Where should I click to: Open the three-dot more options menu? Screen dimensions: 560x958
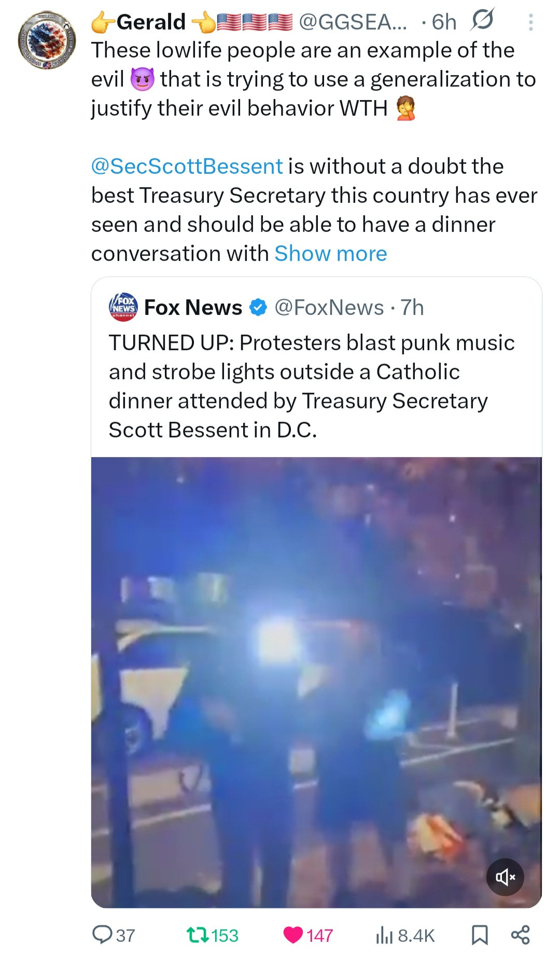[x=530, y=22]
